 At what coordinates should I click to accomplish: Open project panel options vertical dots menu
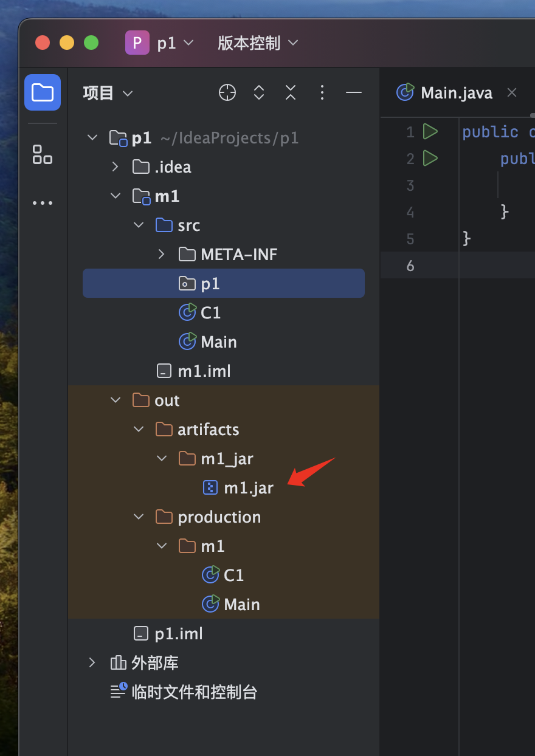(x=322, y=93)
